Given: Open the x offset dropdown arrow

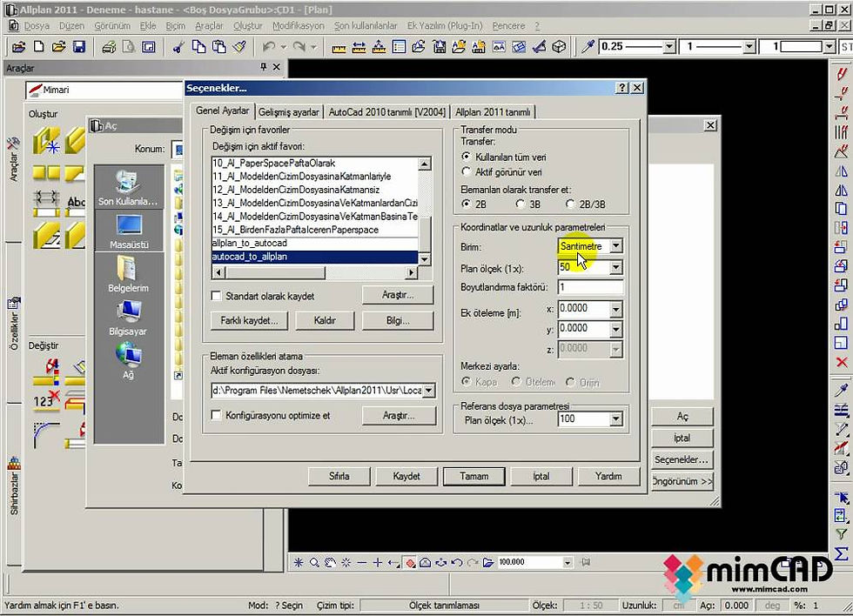Looking at the screenshot, I should coord(616,309).
